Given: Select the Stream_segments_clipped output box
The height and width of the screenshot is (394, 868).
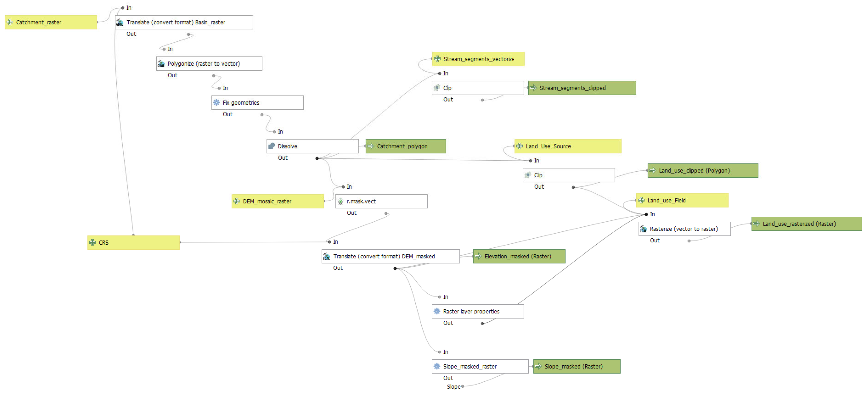Looking at the screenshot, I should tap(582, 88).
